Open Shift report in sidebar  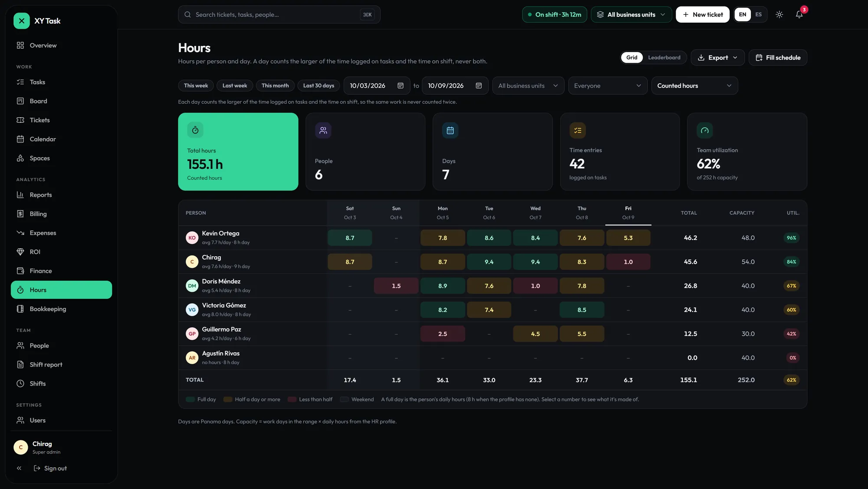click(61, 365)
